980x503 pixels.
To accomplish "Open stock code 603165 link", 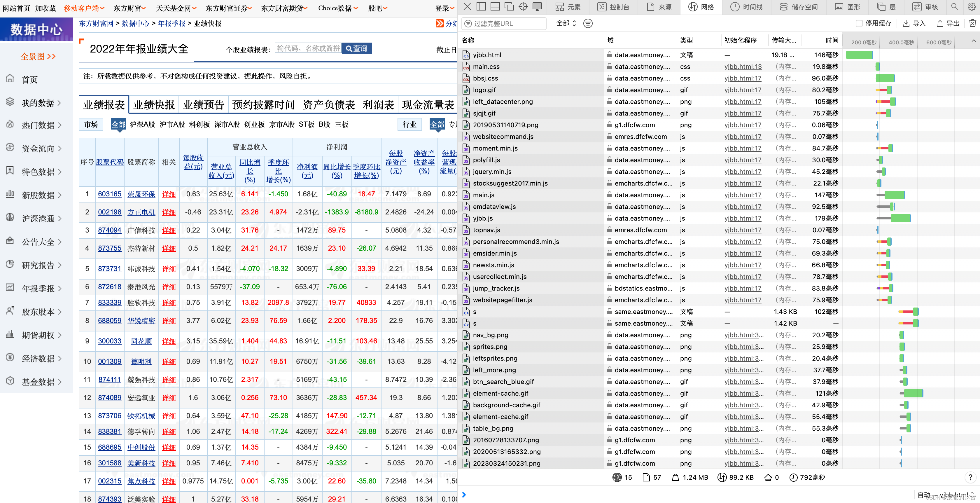I will (110, 194).
